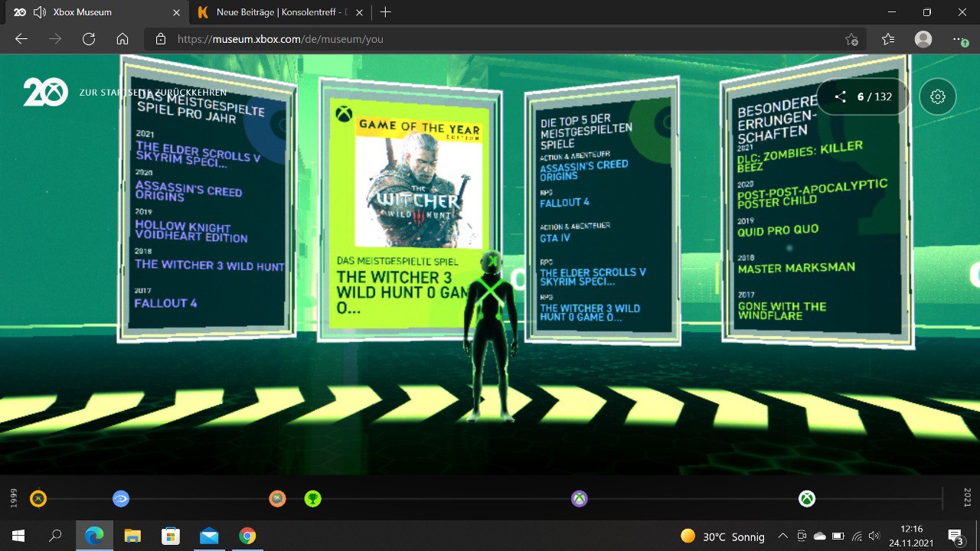The height and width of the screenshot is (551, 980).
Task: Close the Konsolentreff tab
Action: pyautogui.click(x=359, y=12)
